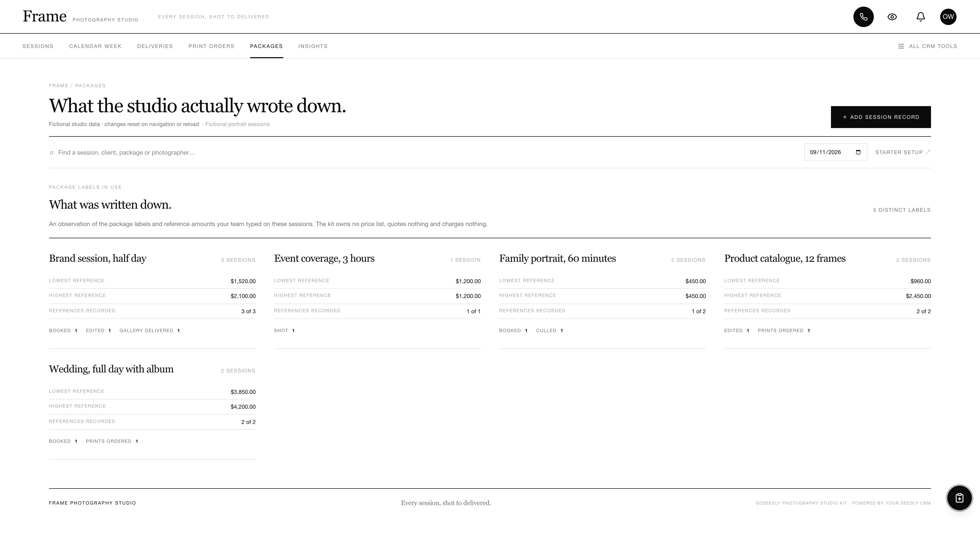Click the Frame breadcrumb link
The height and width of the screenshot is (551, 980).
(59, 85)
